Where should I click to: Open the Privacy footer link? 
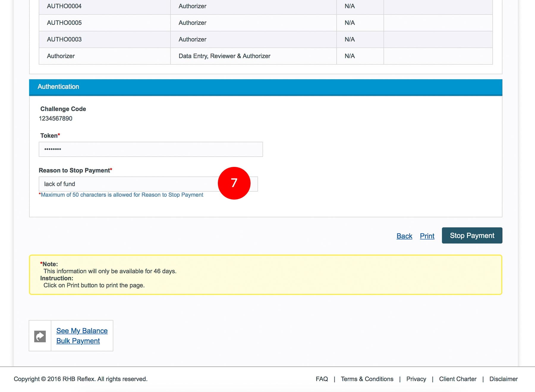tap(416, 379)
